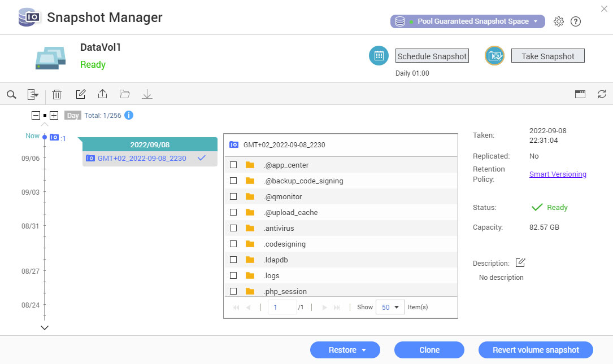
Task: Open the help question mark icon
Action: click(576, 21)
